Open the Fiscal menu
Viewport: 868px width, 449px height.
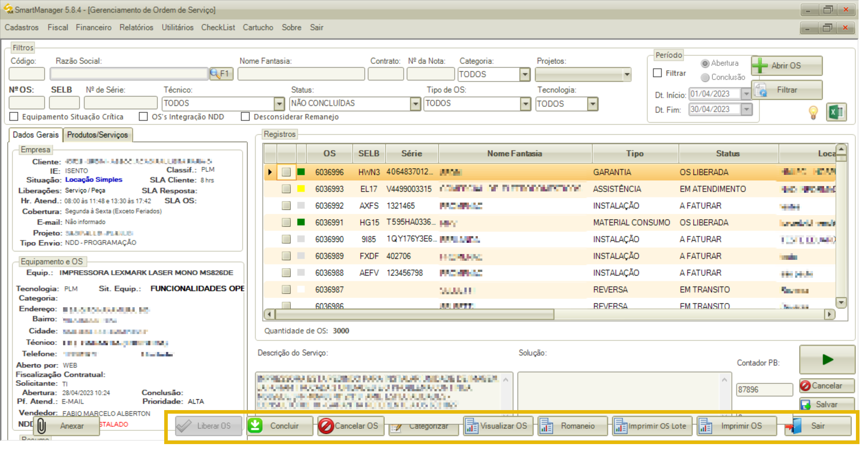click(x=58, y=28)
